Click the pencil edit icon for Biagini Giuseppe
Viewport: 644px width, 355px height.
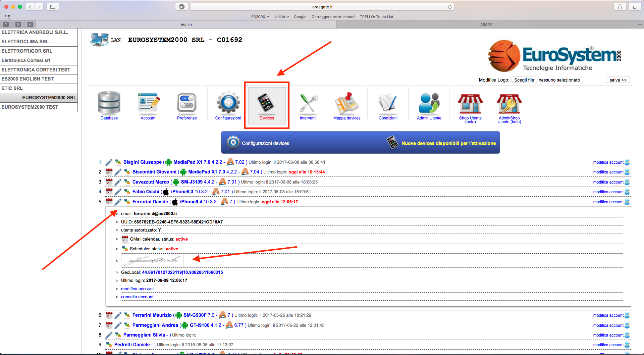[109, 162]
